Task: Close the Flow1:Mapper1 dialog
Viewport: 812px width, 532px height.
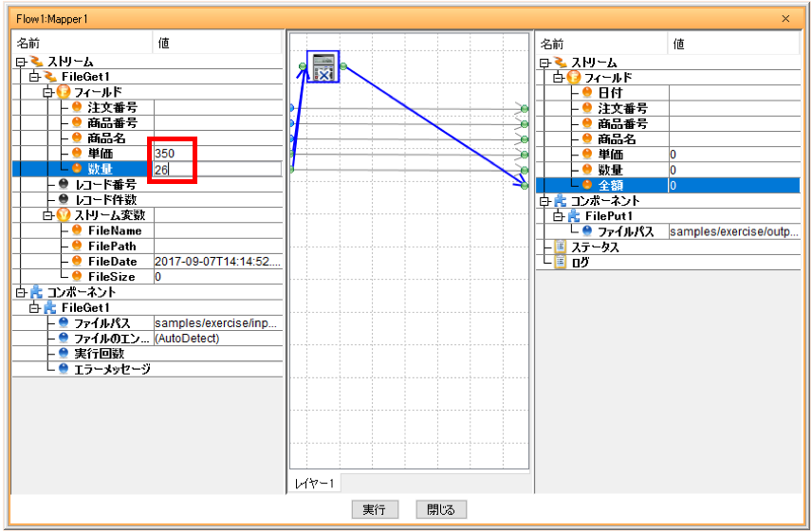Action: [785, 19]
